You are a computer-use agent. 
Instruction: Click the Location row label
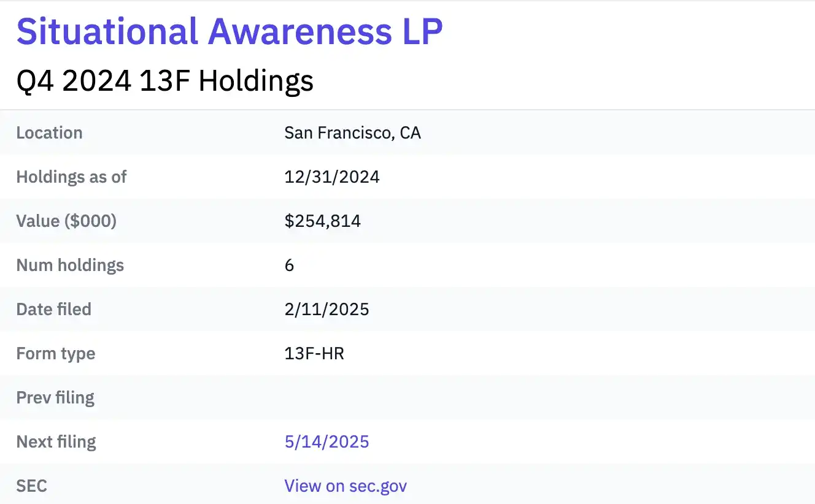(49, 132)
